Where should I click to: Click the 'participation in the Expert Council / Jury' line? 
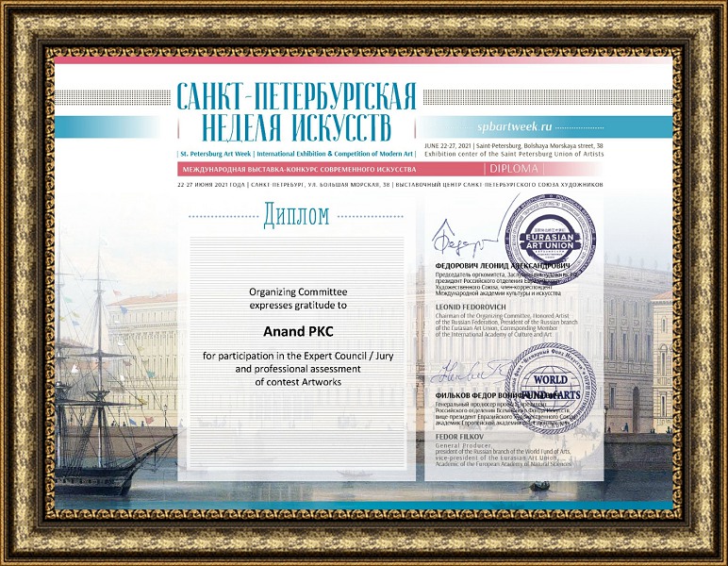(x=297, y=356)
